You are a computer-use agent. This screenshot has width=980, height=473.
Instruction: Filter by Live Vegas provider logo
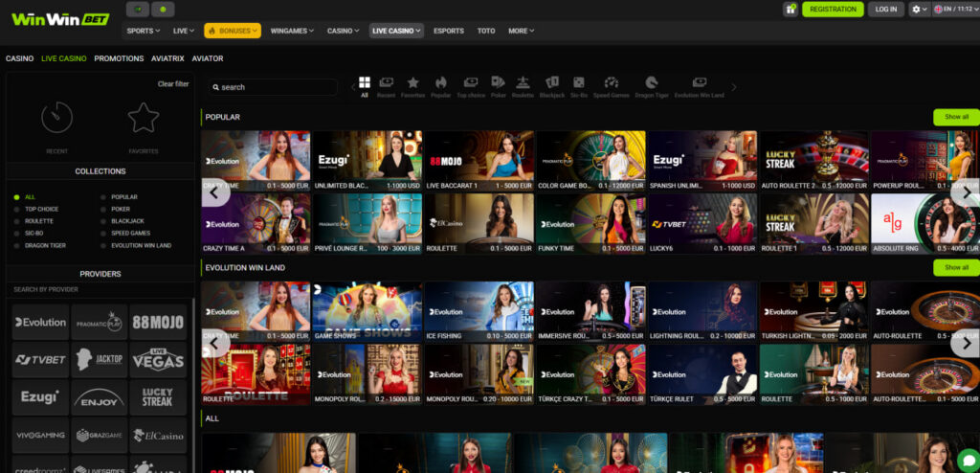[x=158, y=360]
